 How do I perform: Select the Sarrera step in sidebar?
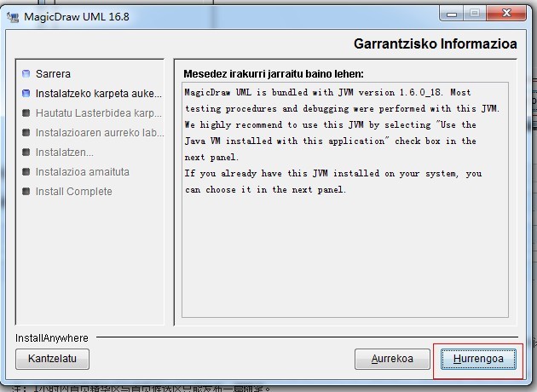click(x=53, y=73)
